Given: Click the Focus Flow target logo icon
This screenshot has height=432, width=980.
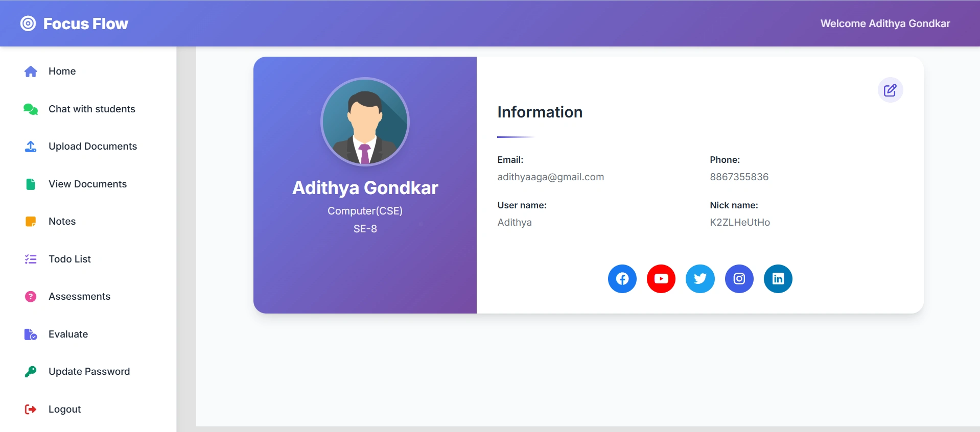Looking at the screenshot, I should click(28, 23).
